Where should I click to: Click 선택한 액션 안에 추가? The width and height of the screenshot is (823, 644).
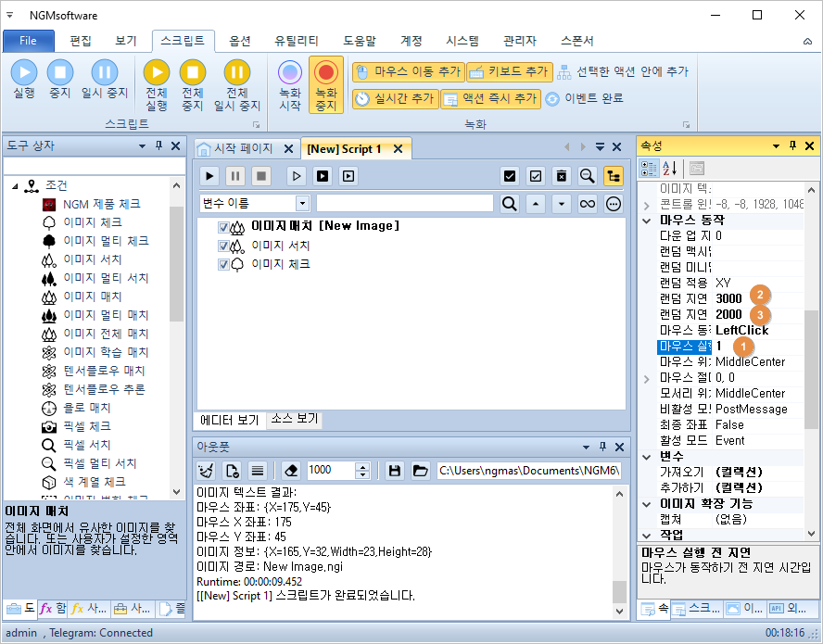623,72
